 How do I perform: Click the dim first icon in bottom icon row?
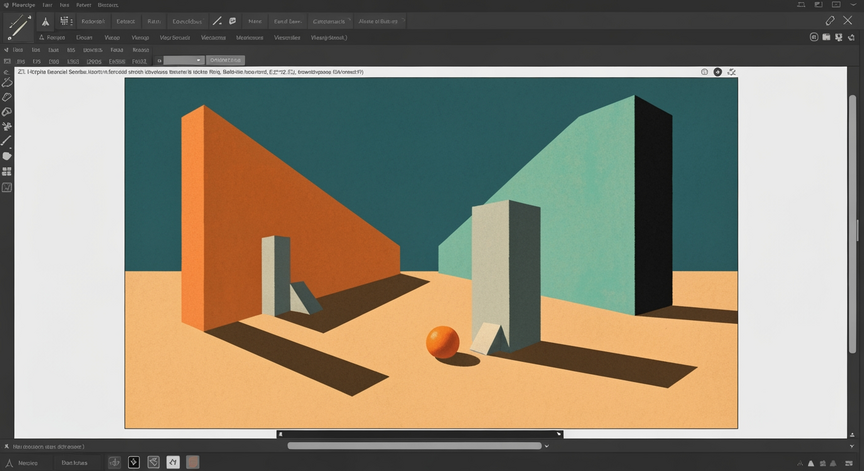[x=114, y=462]
